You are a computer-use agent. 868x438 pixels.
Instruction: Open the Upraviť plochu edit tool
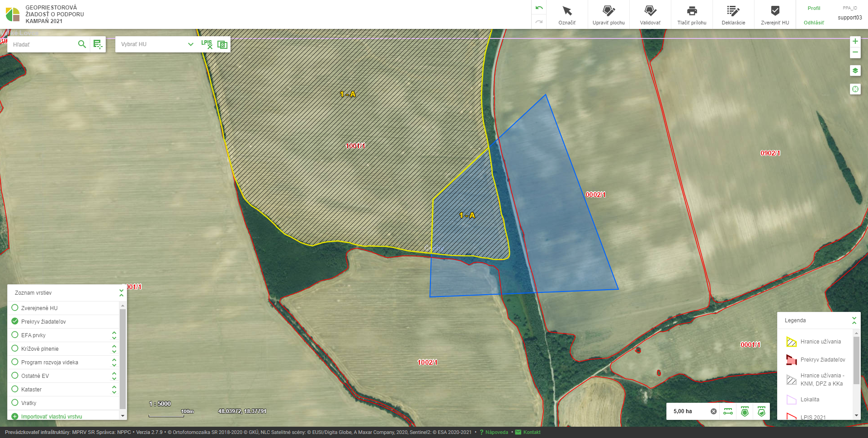[x=609, y=14]
